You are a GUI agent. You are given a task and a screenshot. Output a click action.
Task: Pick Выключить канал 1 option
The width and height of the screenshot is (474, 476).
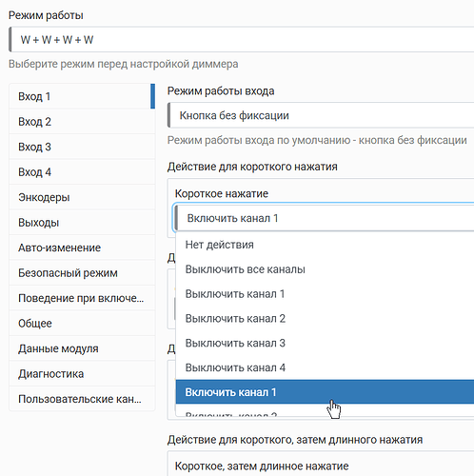click(x=325, y=294)
